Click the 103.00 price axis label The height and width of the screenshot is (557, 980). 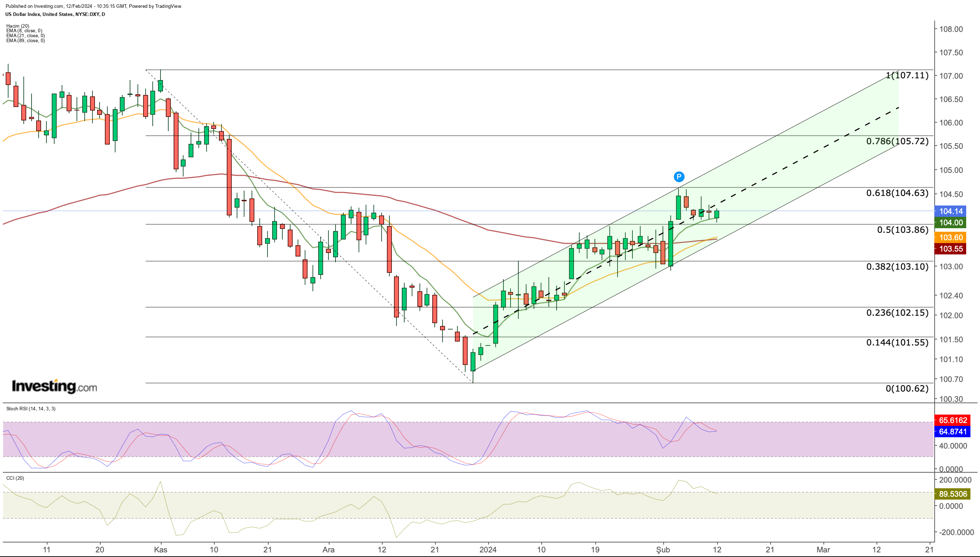pyautogui.click(x=951, y=267)
